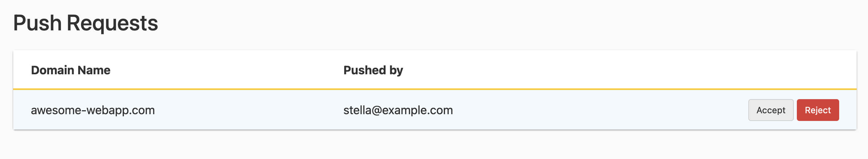Approve the pending domain push with Accept
The image size is (868, 159).
click(x=771, y=110)
